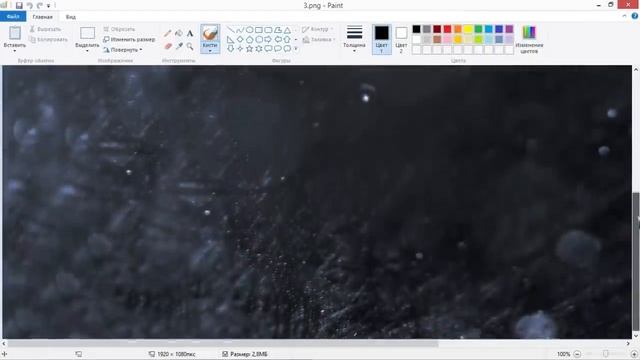The image size is (640, 360).
Task: Click the Crop (Обрезать) button
Action: tap(119, 29)
